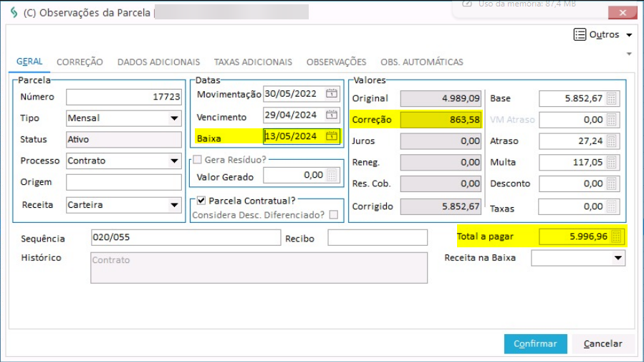
Task: Click calculator icon in Valor Gerado field
Action: click(x=332, y=175)
